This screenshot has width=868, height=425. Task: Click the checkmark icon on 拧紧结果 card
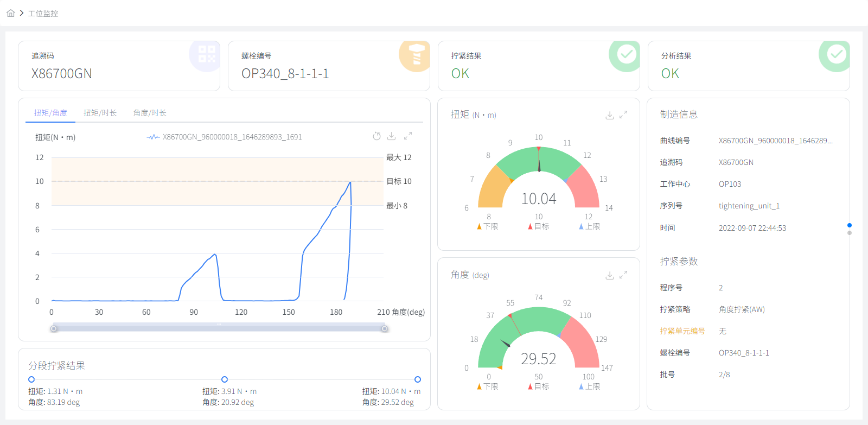[627, 54]
